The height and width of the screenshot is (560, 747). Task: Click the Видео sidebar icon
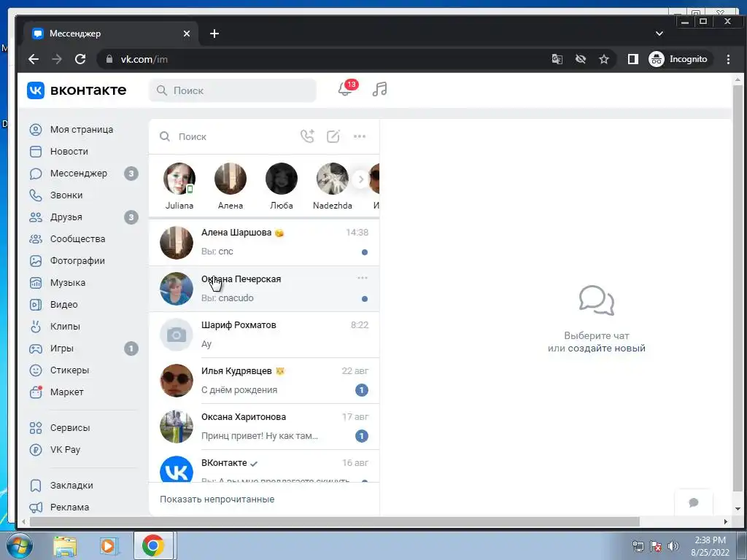pos(36,305)
